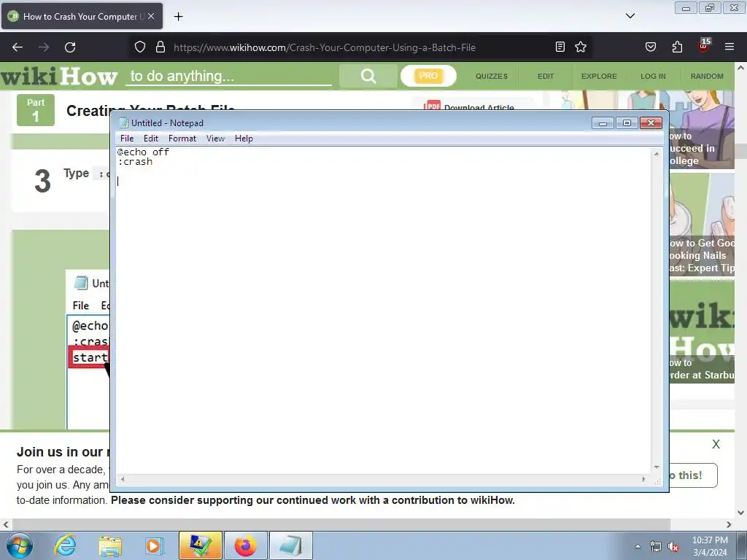Viewport: 747px width, 560px height.
Task: Open 'How to Succeed in College' sidebar thumbnail
Action: point(702,130)
